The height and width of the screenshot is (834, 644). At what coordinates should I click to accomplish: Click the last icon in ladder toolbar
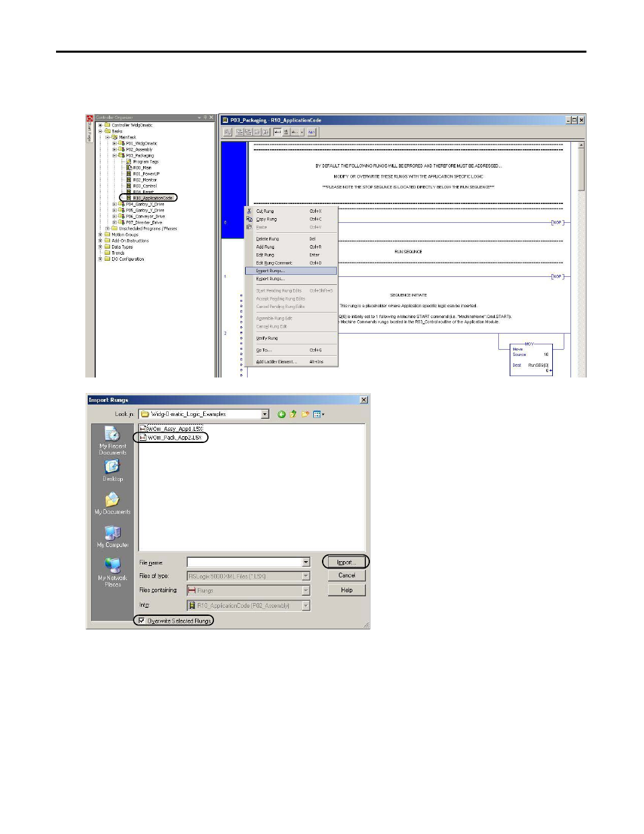point(311,132)
